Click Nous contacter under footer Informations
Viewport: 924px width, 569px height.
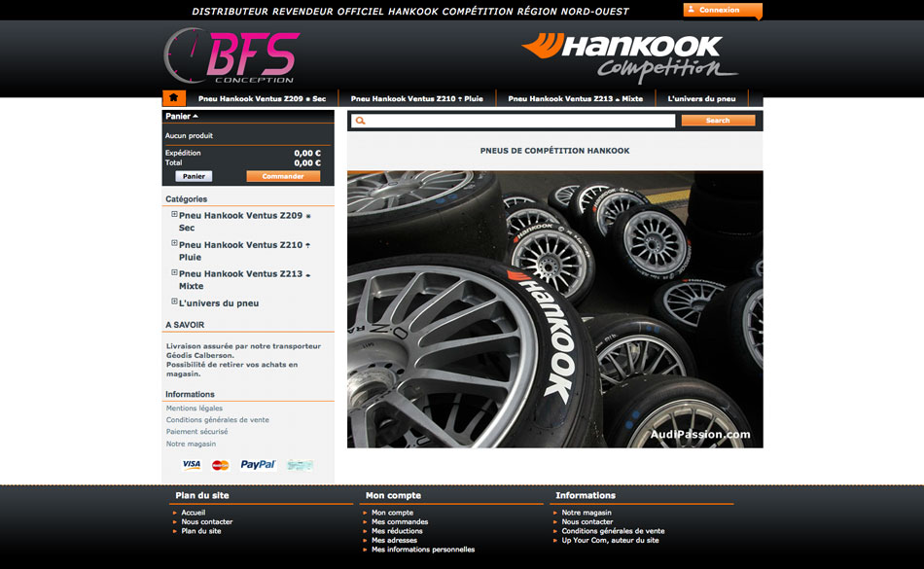point(587,522)
